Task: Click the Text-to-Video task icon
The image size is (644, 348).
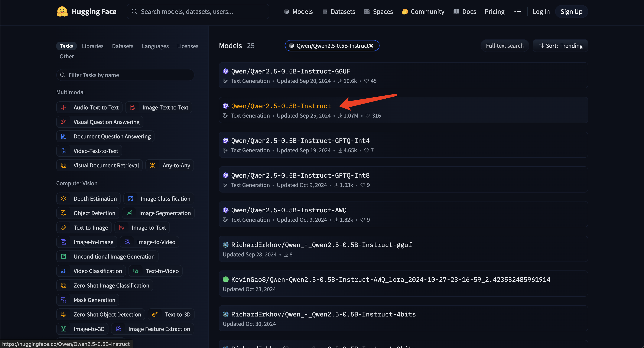Action: tap(136, 271)
